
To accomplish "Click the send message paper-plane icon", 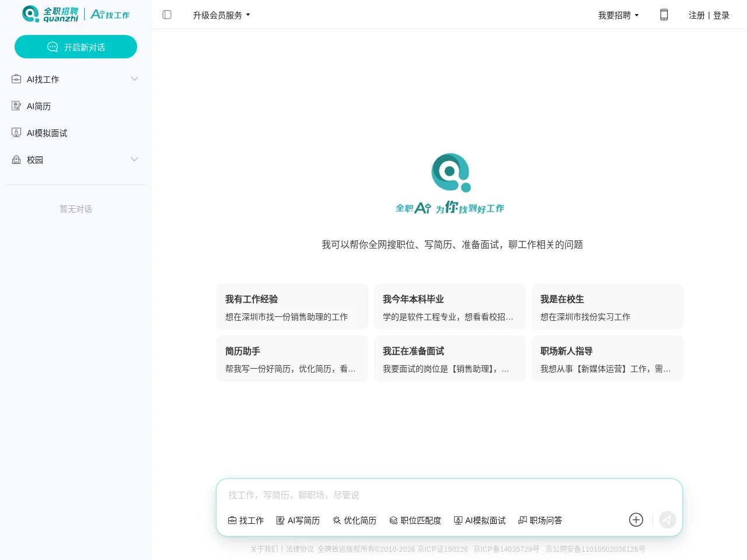I will (668, 520).
